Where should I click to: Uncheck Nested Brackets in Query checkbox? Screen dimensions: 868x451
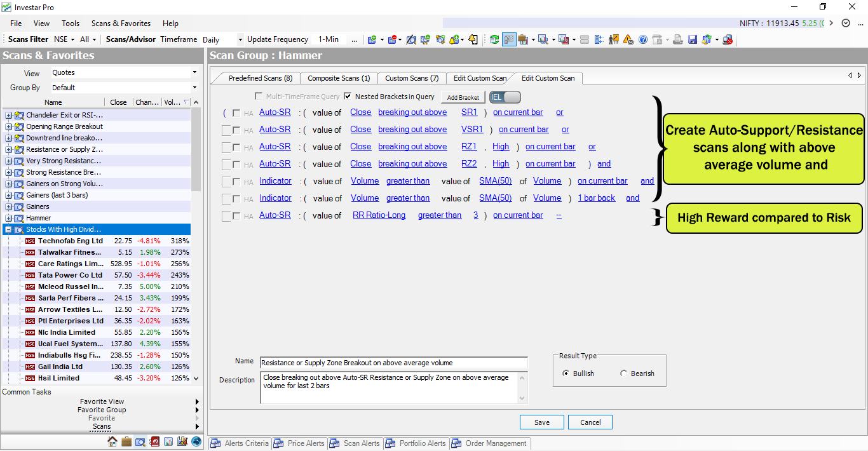348,97
